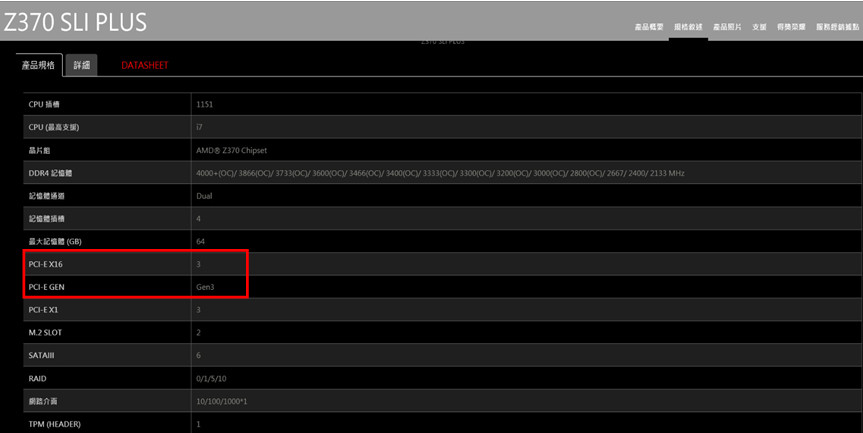Select the value 3 in the PCI-E X16 row
The height and width of the screenshot is (433, 863).
(x=199, y=265)
